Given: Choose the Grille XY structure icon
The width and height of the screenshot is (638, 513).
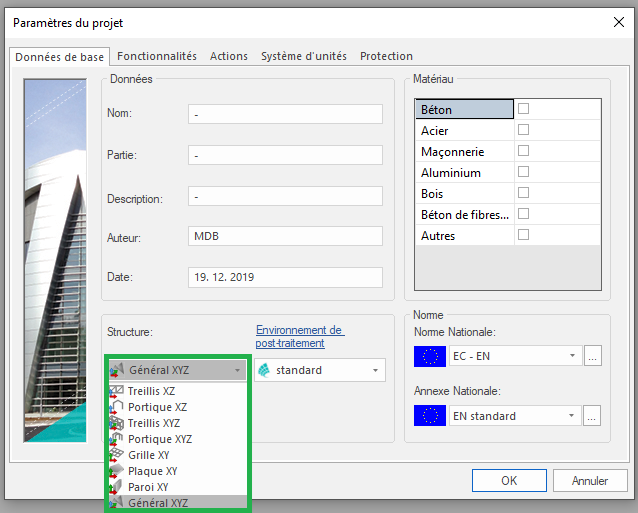Looking at the screenshot, I should pyautogui.click(x=117, y=455).
